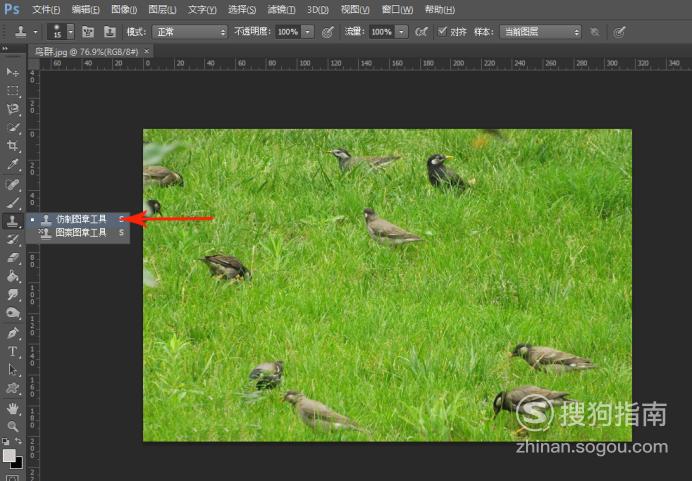The width and height of the screenshot is (692, 481).
Task: Click the Photoshop Ps logo
Action: (x=11, y=9)
